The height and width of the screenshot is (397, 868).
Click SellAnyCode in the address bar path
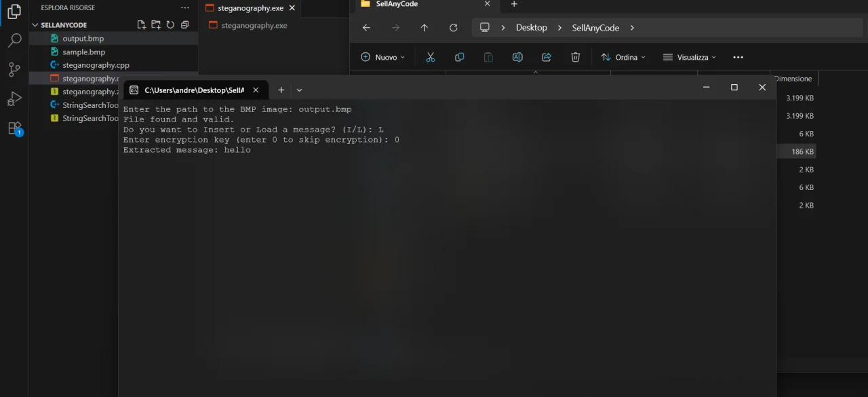595,28
